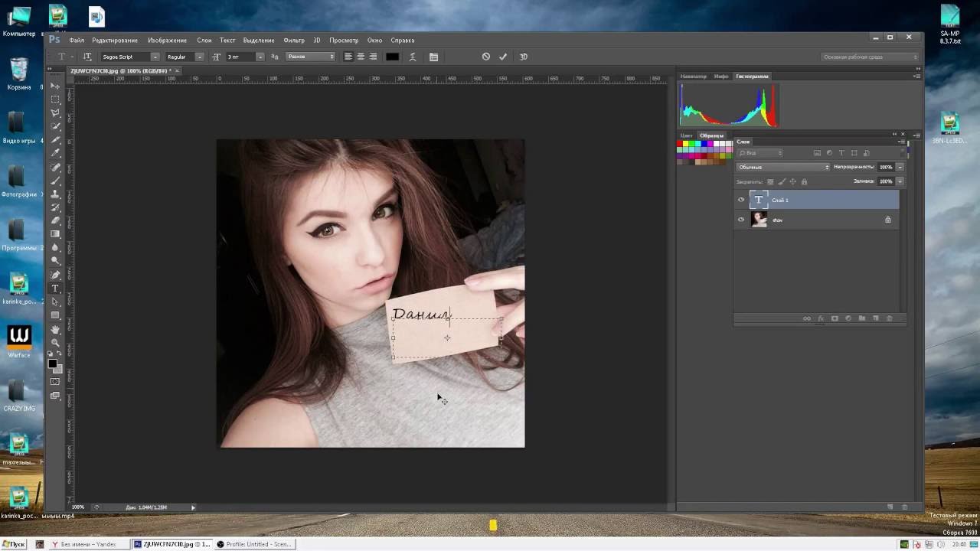Open the warp text icon
This screenshot has height=551, width=980.
(413, 57)
